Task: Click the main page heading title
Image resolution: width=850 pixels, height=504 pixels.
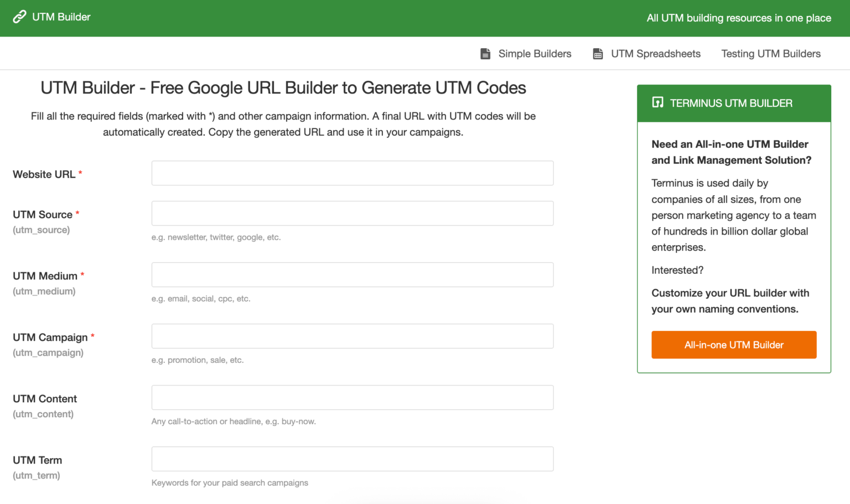Action: [x=283, y=88]
